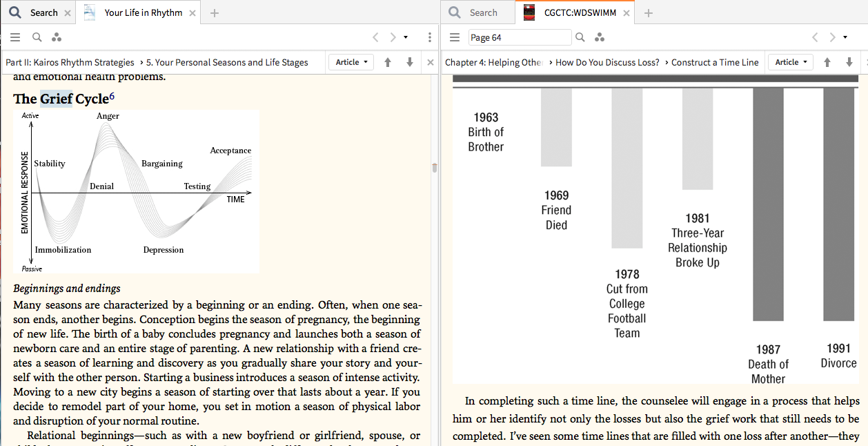
Task: Open left panel history dropdown arrow
Action: click(406, 37)
